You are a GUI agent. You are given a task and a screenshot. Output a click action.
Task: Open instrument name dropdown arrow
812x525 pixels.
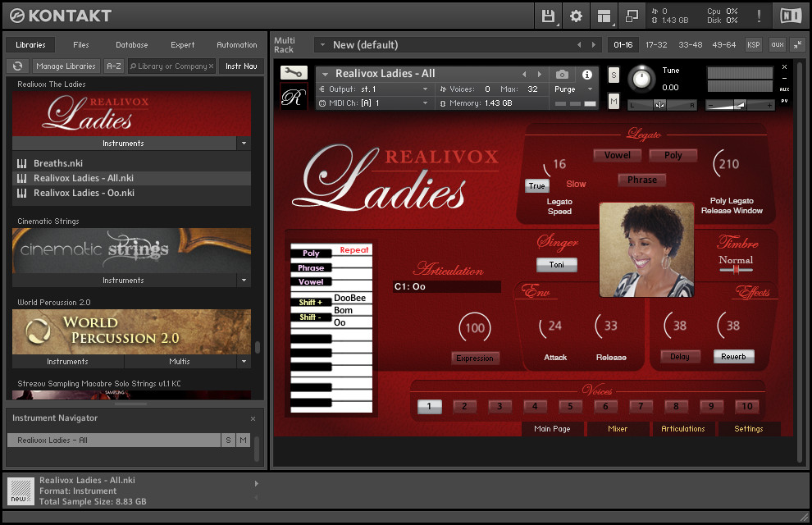click(326, 74)
